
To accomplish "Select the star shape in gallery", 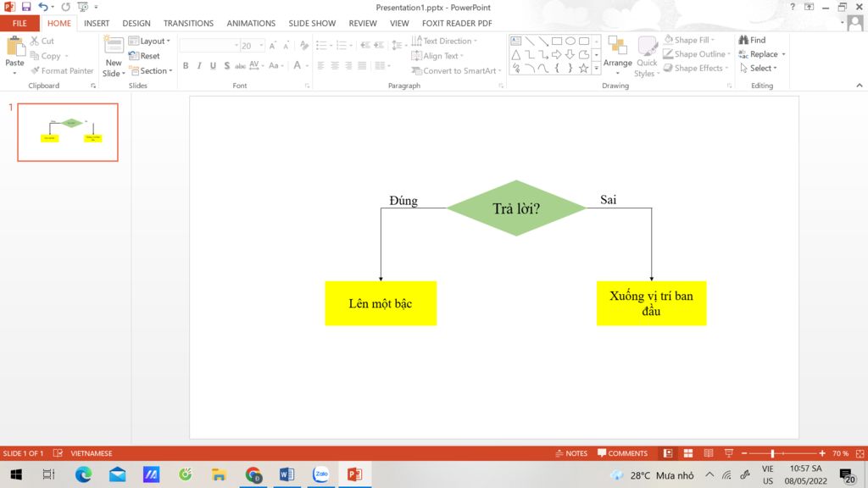I will (583, 68).
